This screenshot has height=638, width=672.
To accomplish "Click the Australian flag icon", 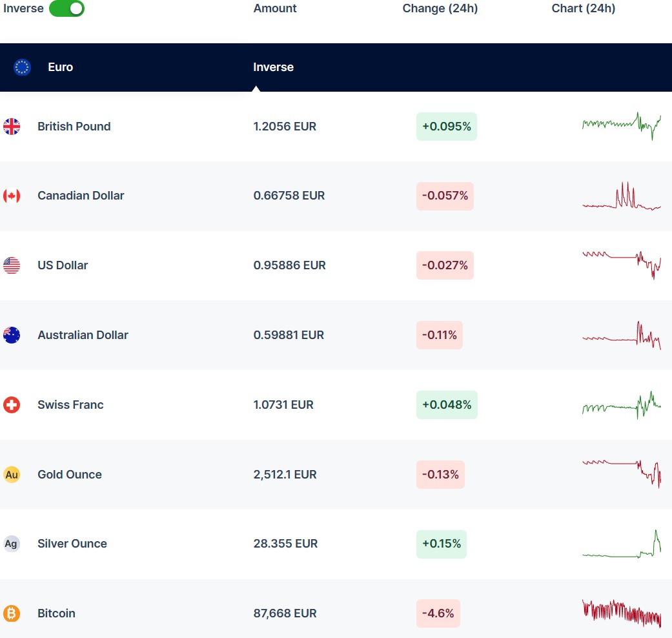I will pos(12,335).
